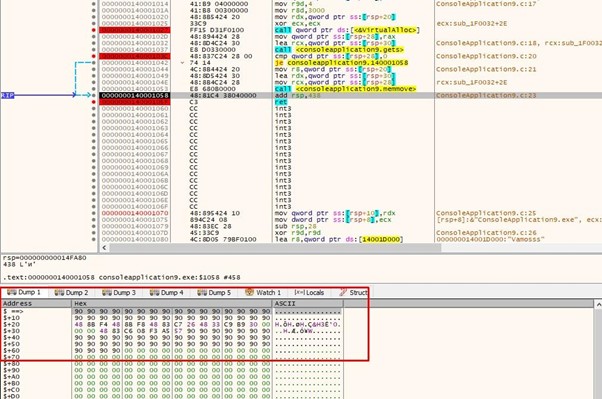The width and height of the screenshot is (602, 399).
Task: Select the current instruction address 0000000140001058
Action: tap(135, 95)
